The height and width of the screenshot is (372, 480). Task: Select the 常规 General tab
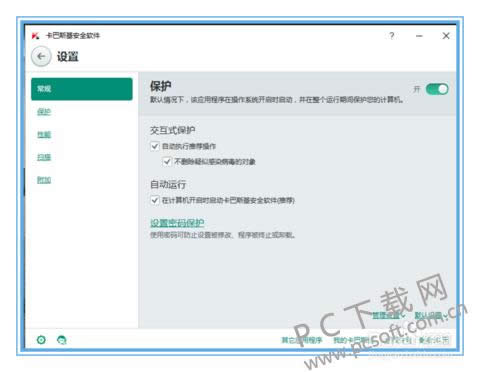point(82,89)
